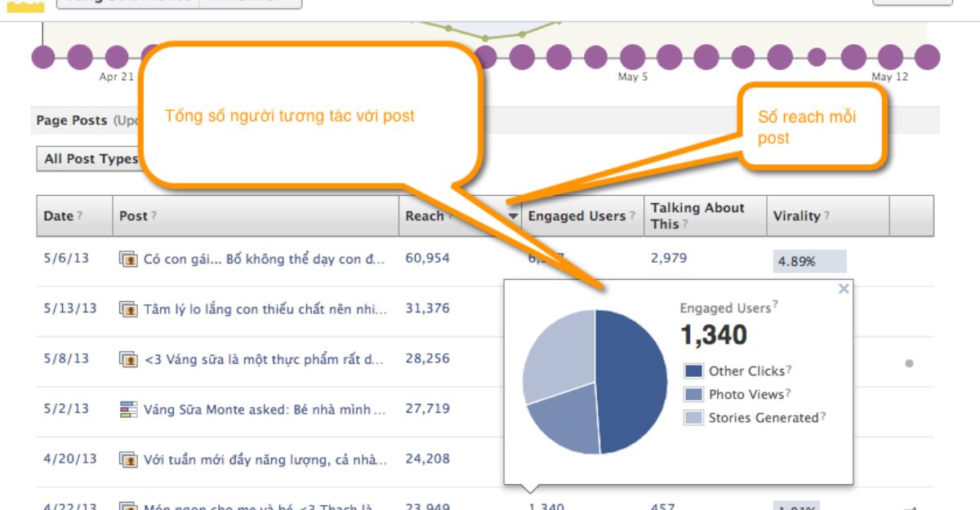Open the post 'Váng Sữa Monte asked: Bé nhà mình'
This screenshot has height=510, width=980.
265,410
